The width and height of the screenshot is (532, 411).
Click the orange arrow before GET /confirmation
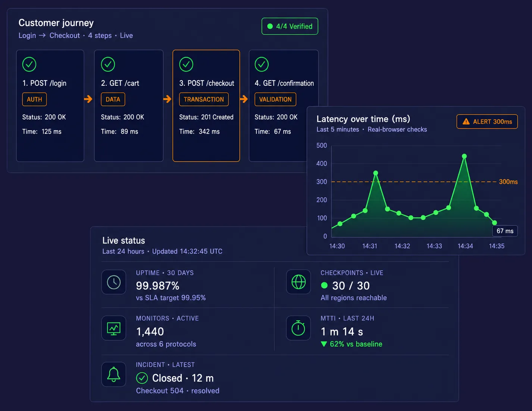(x=244, y=99)
